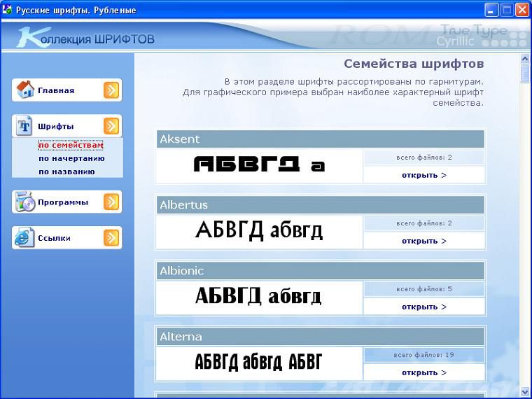Select the 'по семействам' submenu item
The image size is (532, 399).
(70, 146)
